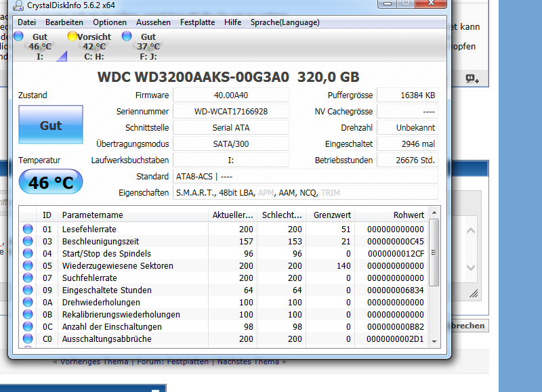Click the Grenzwert column header

331,215
